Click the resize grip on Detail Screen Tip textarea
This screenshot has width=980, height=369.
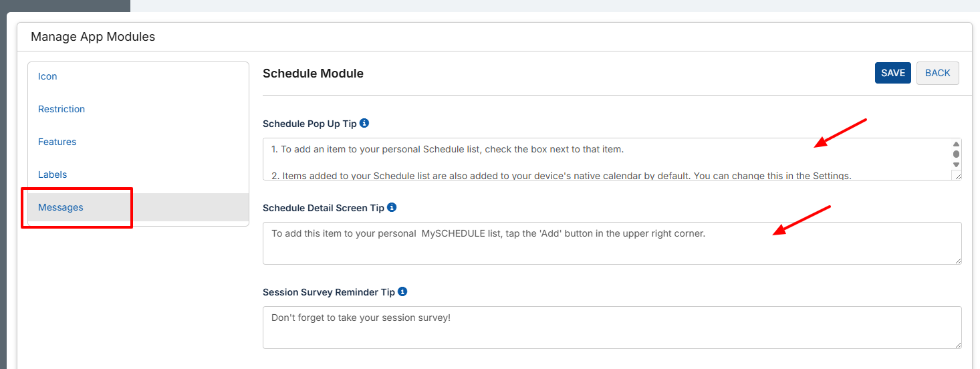(957, 260)
